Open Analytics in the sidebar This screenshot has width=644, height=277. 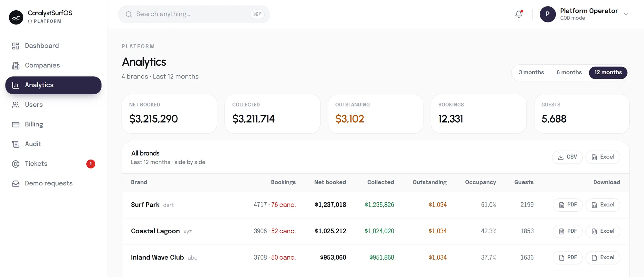[53, 85]
